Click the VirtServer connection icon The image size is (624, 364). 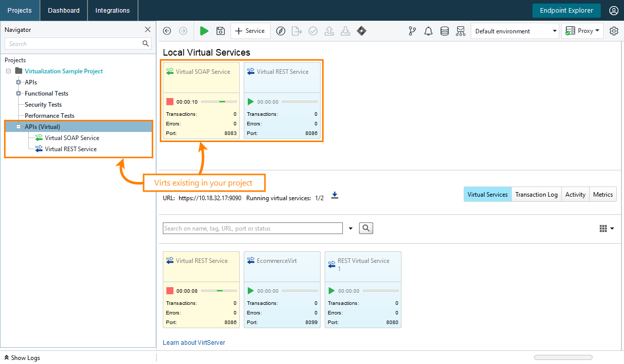tap(461, 31)
